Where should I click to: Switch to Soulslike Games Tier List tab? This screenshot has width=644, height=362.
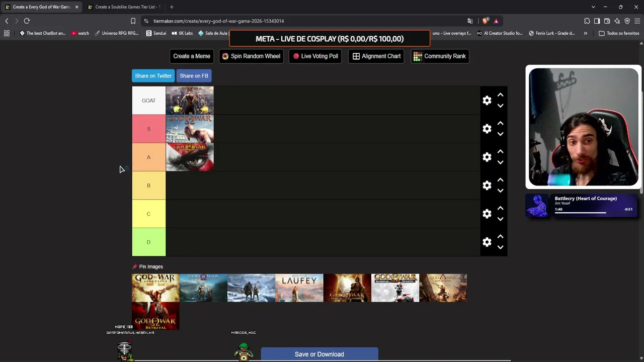point(124,7)
